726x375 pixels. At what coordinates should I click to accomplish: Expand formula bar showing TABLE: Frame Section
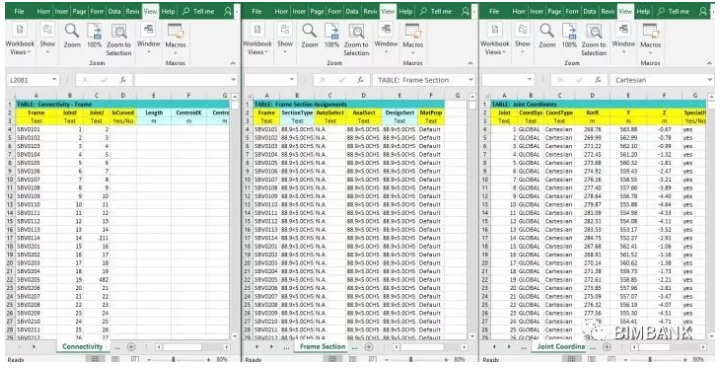coord(471,80)
